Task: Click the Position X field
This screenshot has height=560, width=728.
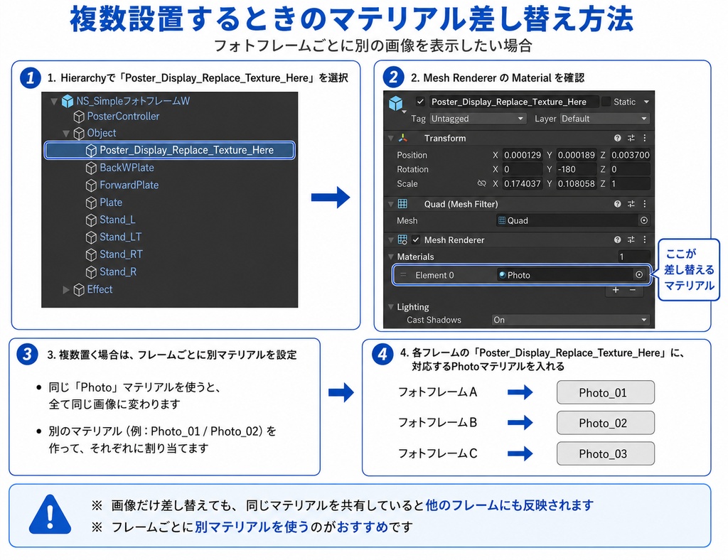Action: click(523, 155)
